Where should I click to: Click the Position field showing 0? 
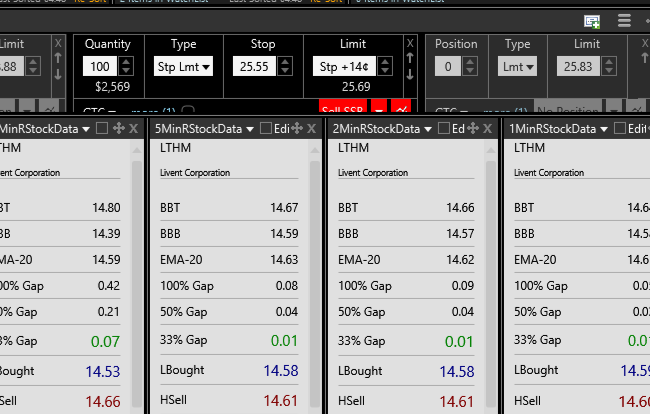click(x=448, y=66)
